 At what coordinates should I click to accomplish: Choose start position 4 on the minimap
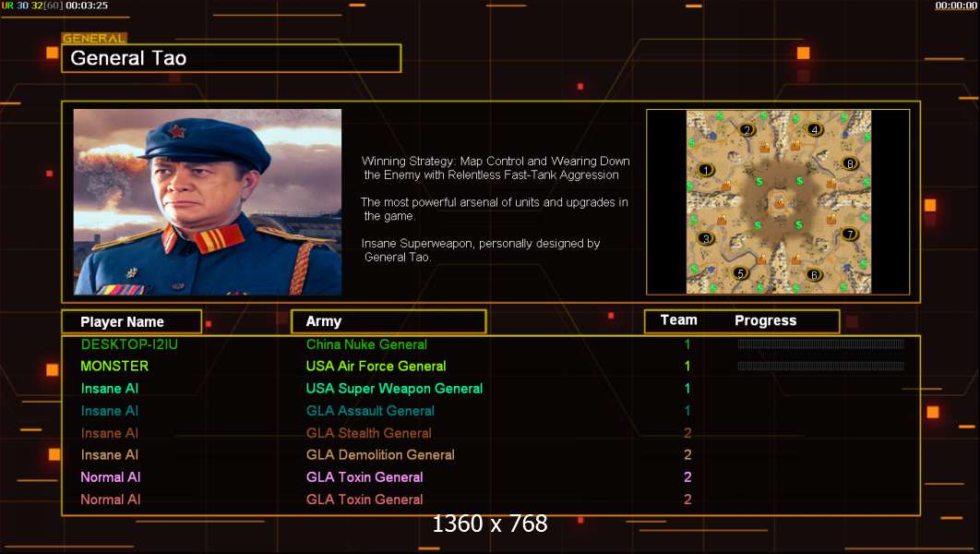[815, 130]
